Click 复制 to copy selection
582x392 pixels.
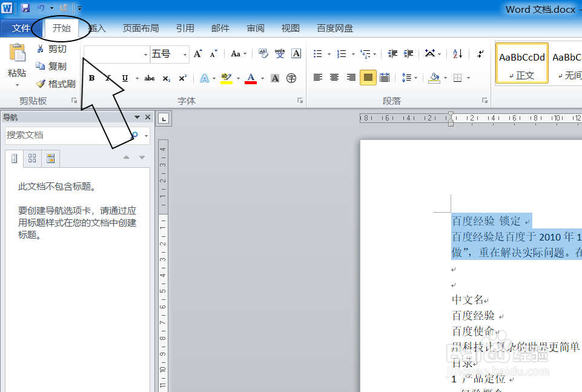[51, 66]
